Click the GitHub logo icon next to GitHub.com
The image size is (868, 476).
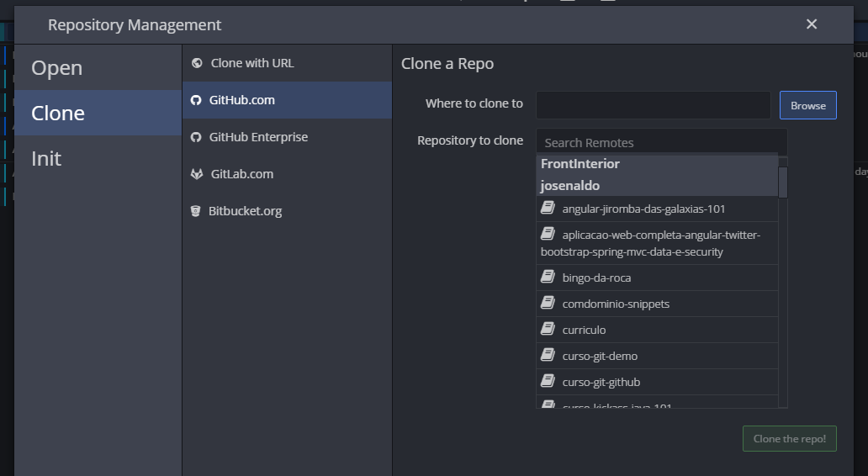tap(196, 100)
